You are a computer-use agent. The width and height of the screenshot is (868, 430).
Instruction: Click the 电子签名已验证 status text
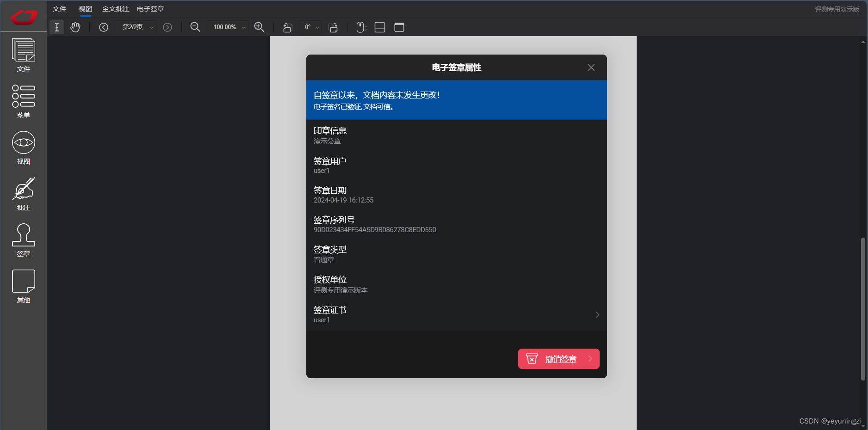point(353,107)
